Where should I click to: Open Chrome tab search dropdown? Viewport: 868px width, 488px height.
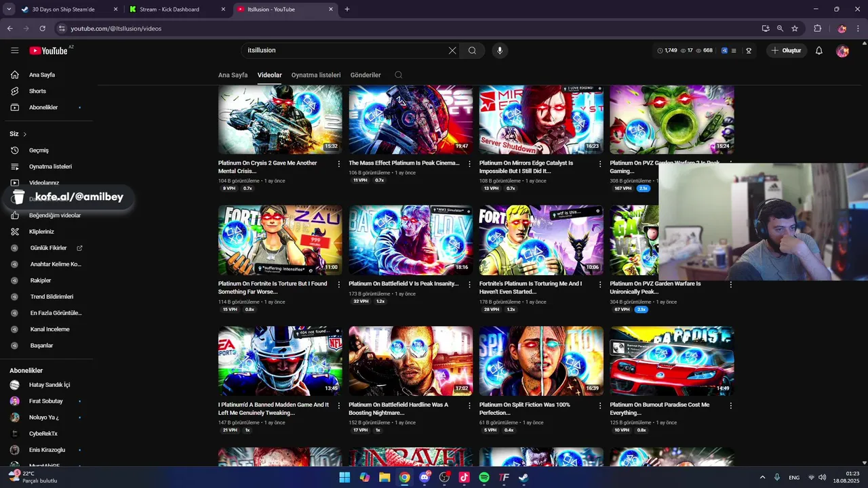click(x=9, y=9)
